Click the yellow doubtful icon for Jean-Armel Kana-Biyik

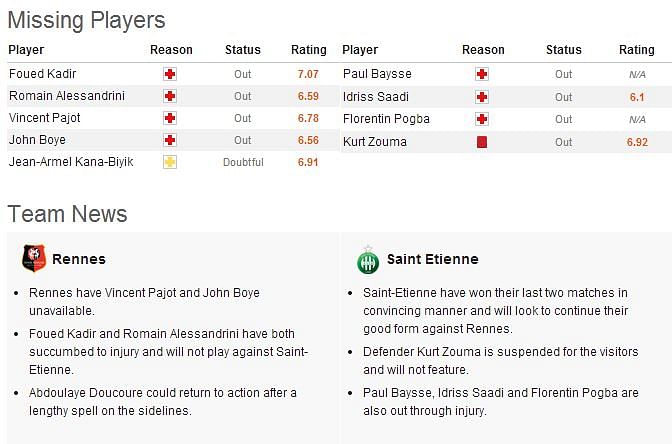click(170, 162)
